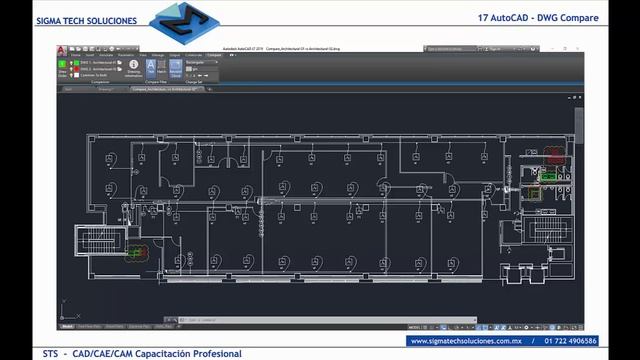Switch to the Drawing1 file tab
This screenshot has height=360, width=640.
tap(107, 89)
